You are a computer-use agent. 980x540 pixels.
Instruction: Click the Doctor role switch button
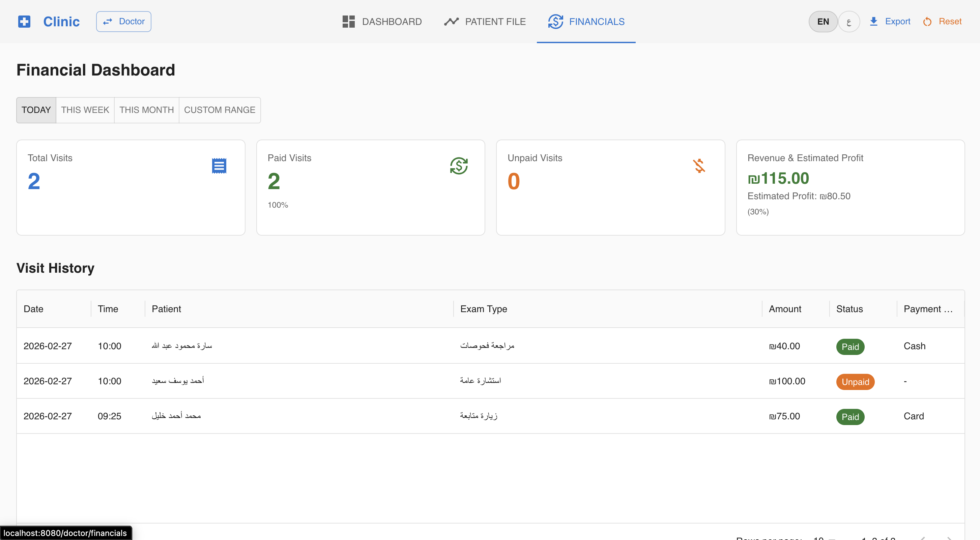coord(123,21)
